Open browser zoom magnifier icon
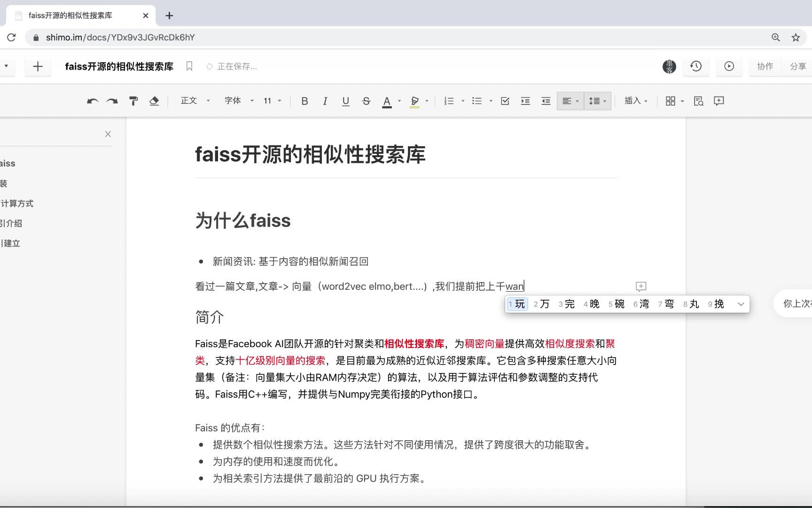The height and width of the screenshot is (508, 812). [776, 38]
